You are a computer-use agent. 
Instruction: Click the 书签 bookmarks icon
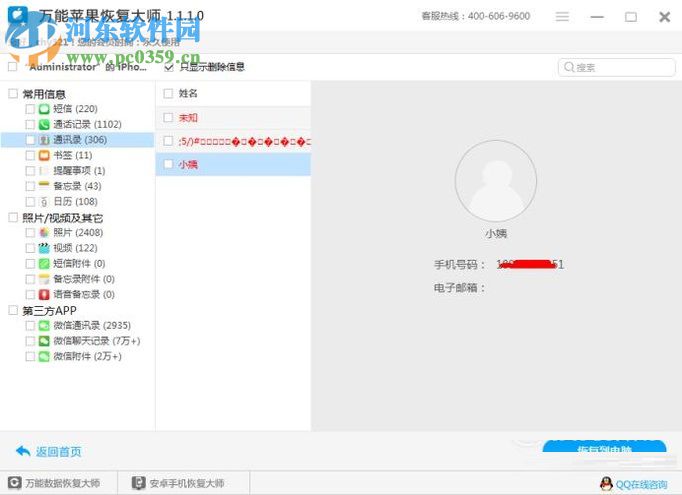44,155
